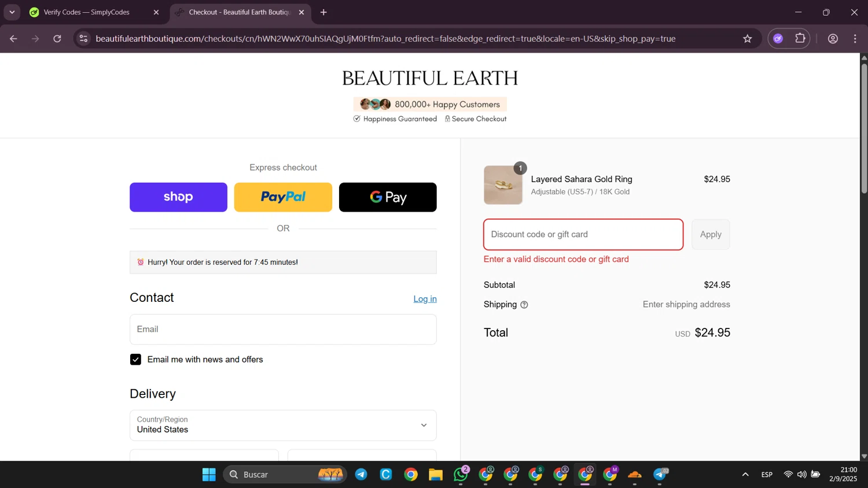Open the Chrome taskbar icon with M badge
Viewport: 868px width, 488px height.
point(610,475)
